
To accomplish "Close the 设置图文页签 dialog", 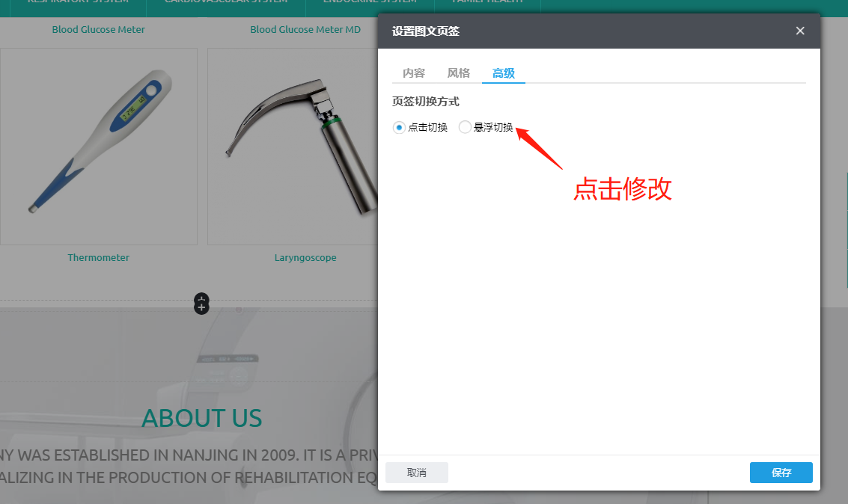I will point(799,31).
